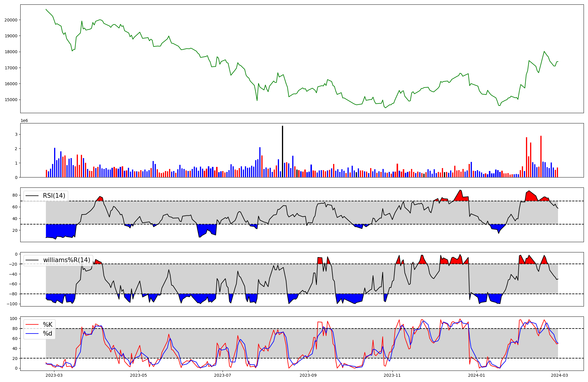The image size is (588, 382).
Task: Click the 2024-01 x-axis date label
Action: (476, 375)
